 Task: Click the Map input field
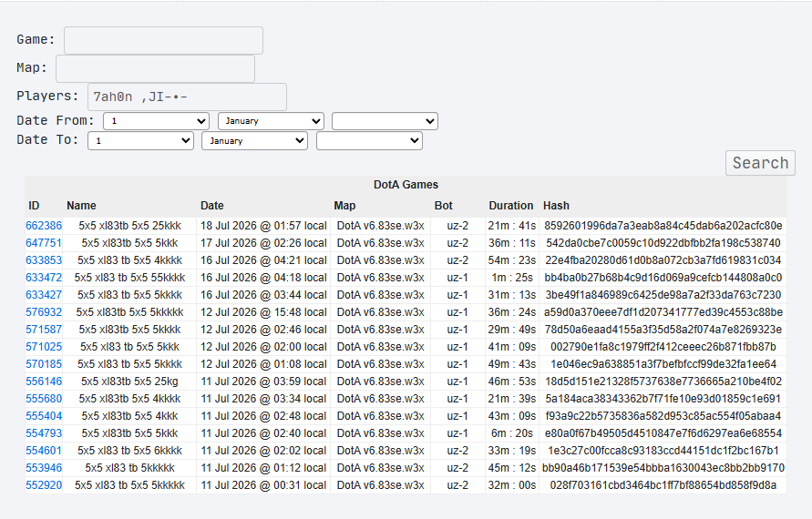155,69
